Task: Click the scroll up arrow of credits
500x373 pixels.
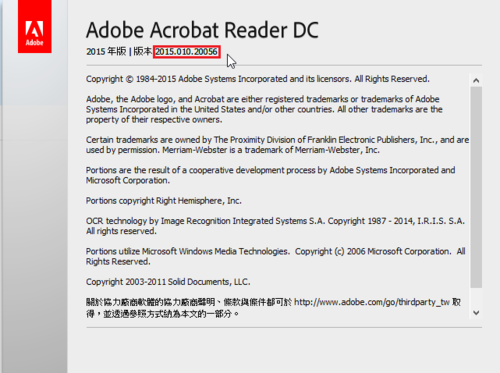Action: [x=476, y=80]
